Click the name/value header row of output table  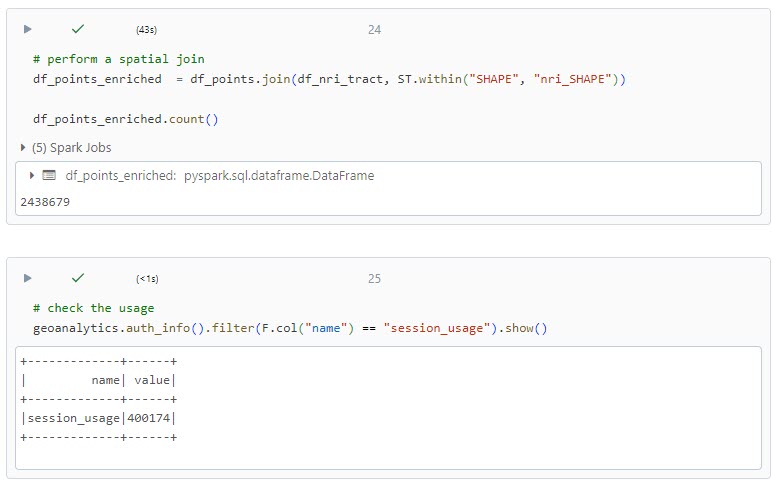[98, 380]
